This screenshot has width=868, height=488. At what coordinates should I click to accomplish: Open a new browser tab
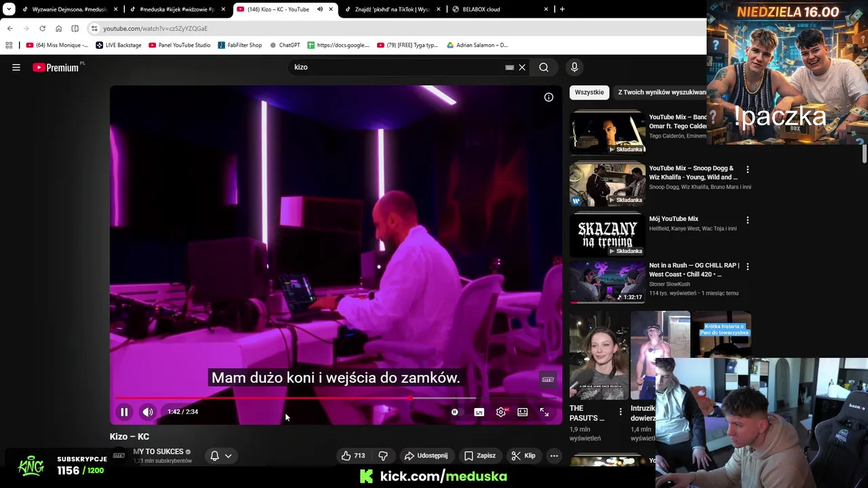coord(562,9)
